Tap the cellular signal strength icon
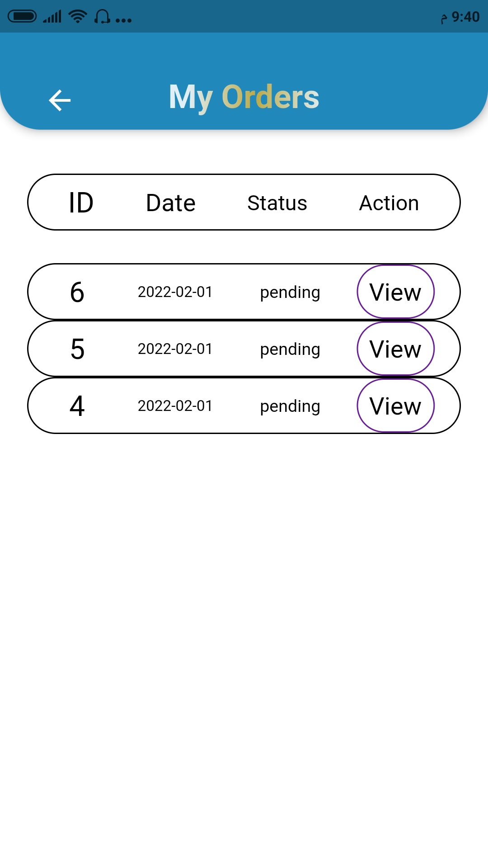The image size is (488, 868). coord(52,17)
